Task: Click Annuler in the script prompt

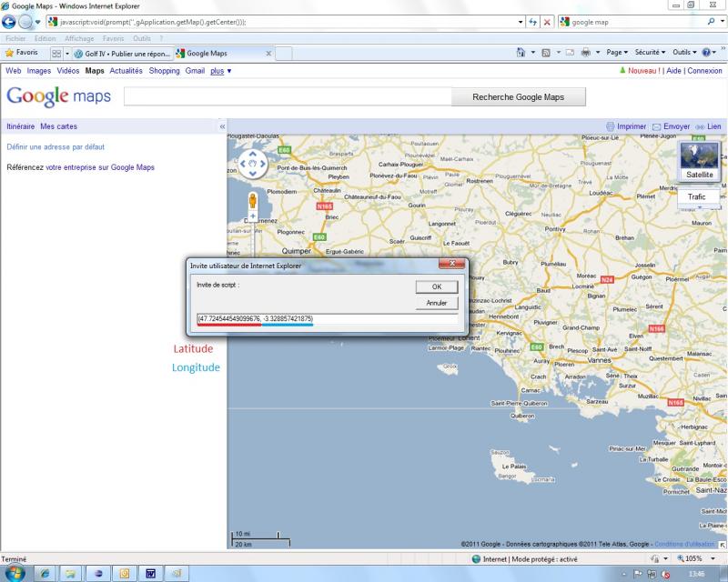Action: point(437,303)
